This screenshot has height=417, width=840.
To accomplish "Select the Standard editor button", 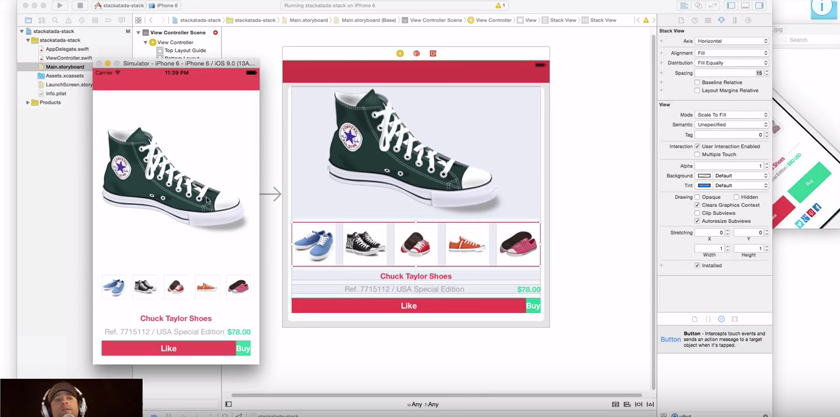I will pyautogui.click(x=684, y=5).
